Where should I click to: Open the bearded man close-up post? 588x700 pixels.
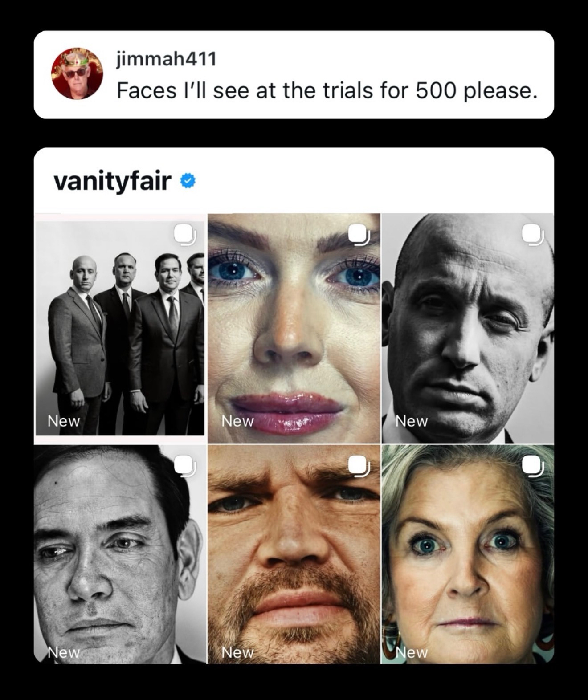(x=294, y=557)
